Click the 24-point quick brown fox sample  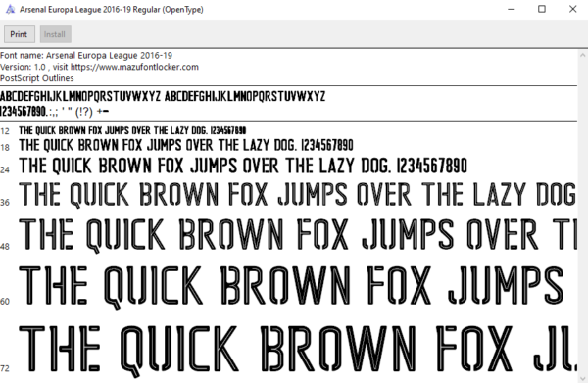click(243, 166)
